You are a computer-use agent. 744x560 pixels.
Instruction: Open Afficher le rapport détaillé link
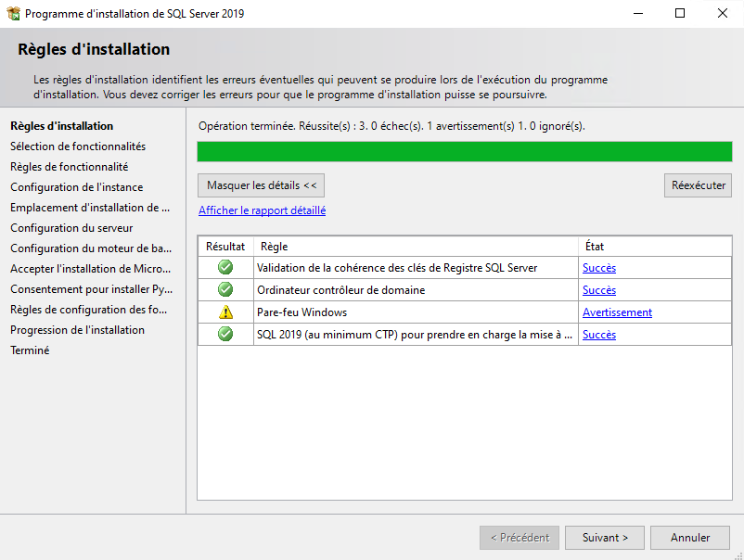click(x=262, y=210)
